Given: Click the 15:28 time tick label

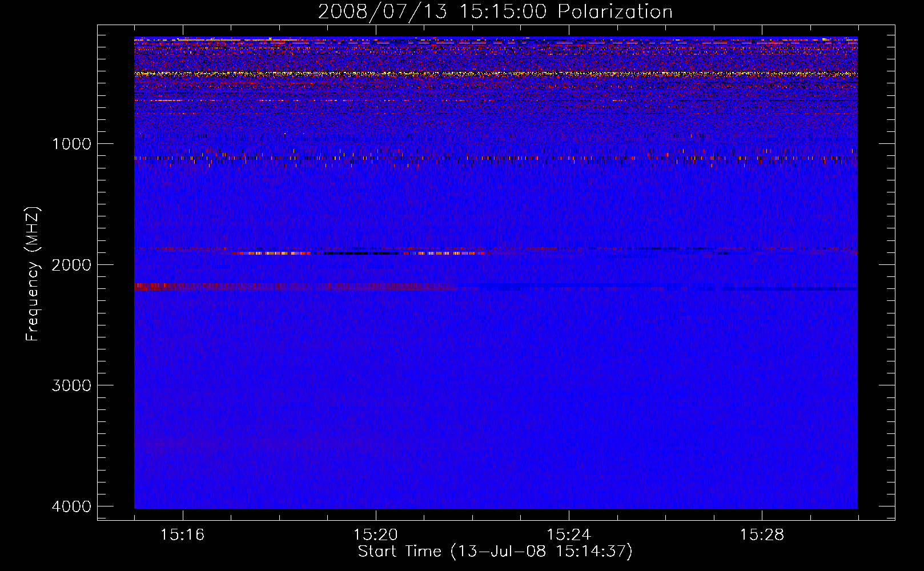Looking at the screenshot, I should point(762,535).
